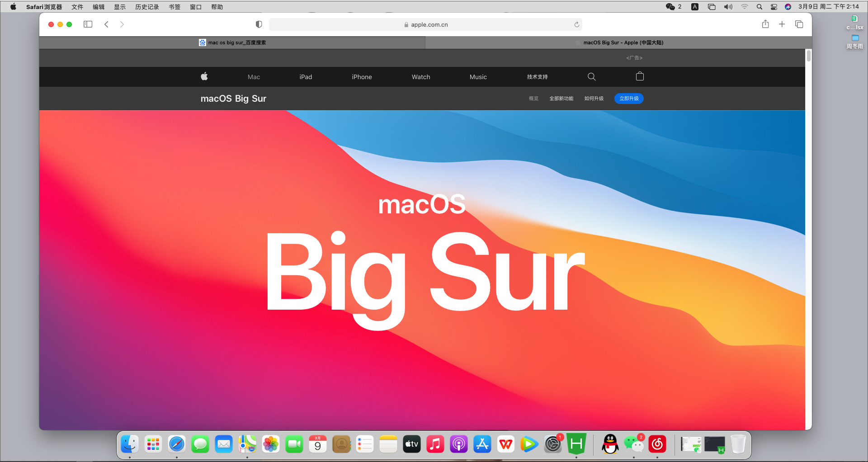Open Photos in the Dock

pyautogui.click(x=271, y=444)
